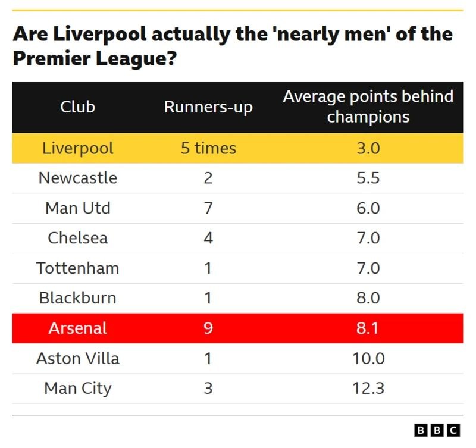476x448 pixels.
Task: Click the Average points behind champions header
Action: pyautogui.click(x=368, y=106)
